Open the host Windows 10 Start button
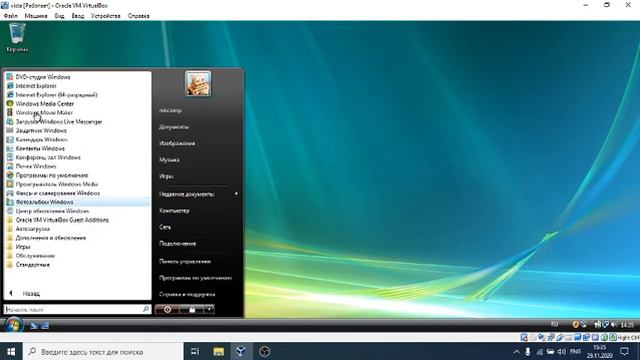The width and height of the screenshot is (640, 360). tap(11, 351)
